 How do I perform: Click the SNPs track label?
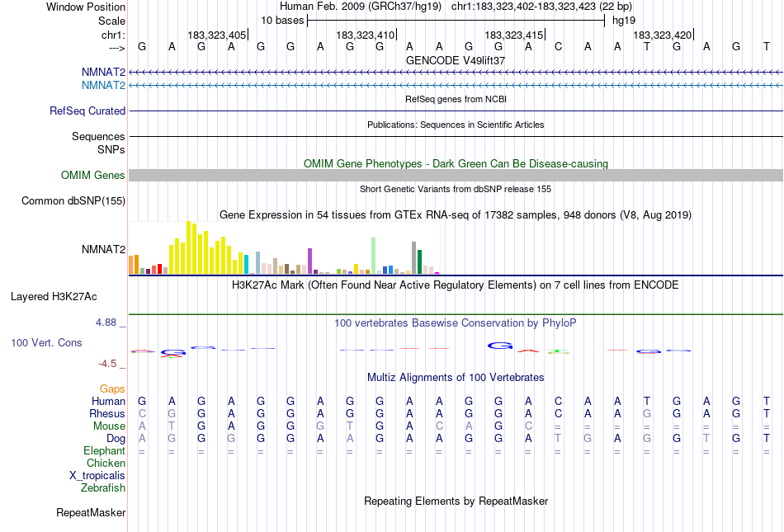point(111,149)
